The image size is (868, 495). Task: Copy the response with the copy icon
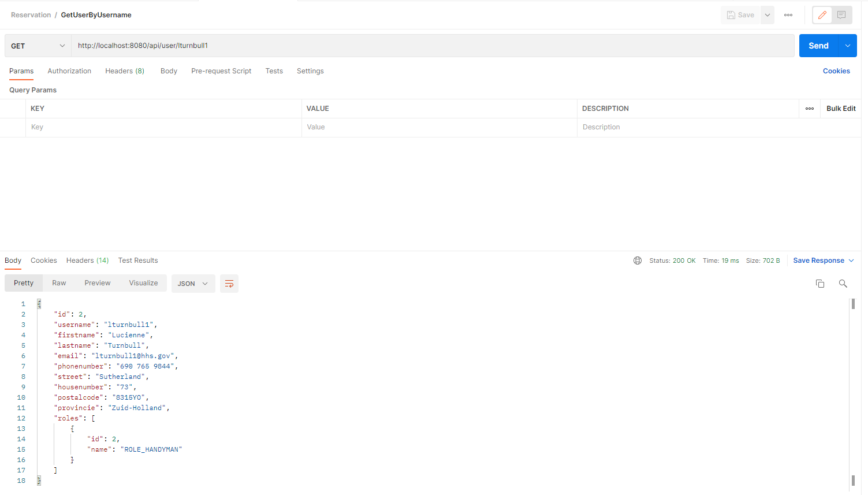820,284
